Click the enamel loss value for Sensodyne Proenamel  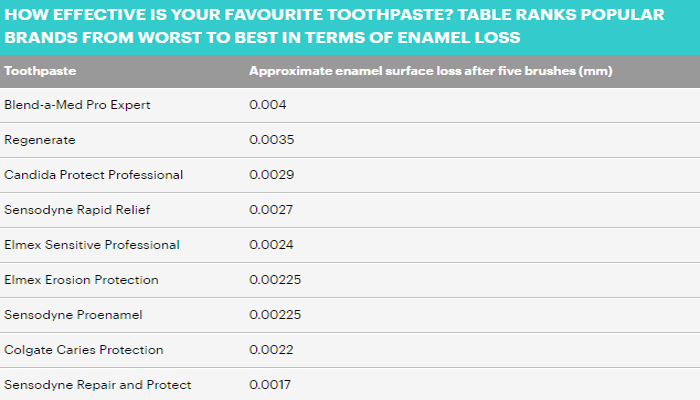274,315
